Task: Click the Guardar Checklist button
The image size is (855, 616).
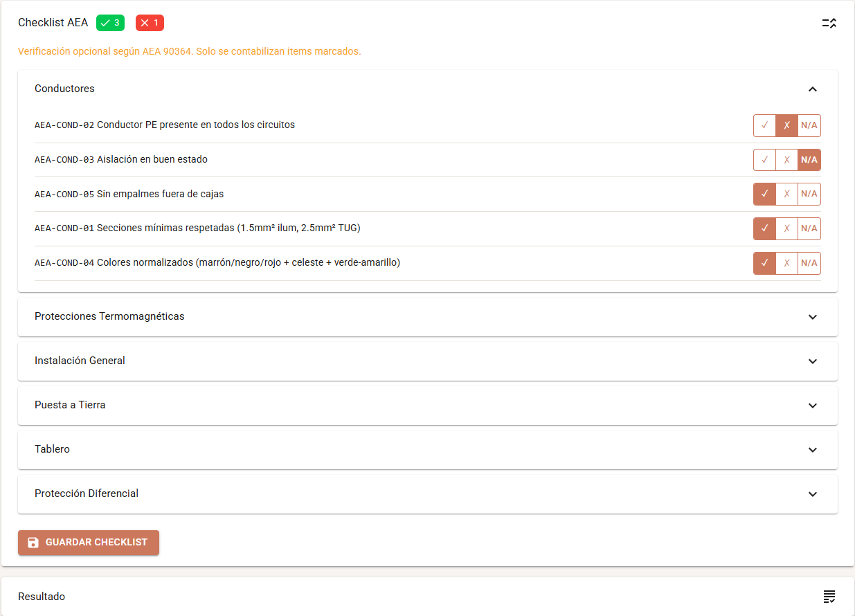Action: pos(89,543)
